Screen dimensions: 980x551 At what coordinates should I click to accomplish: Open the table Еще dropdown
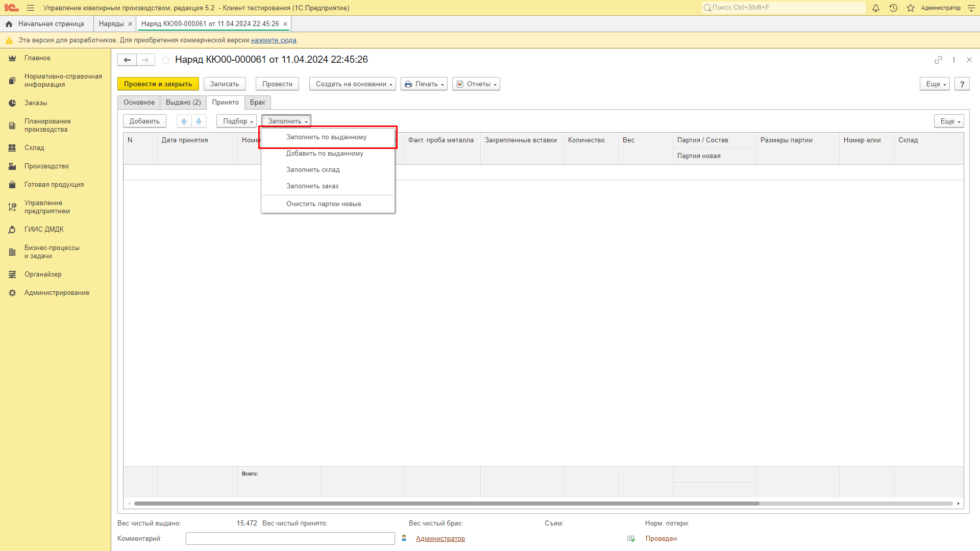pos(949,121)
